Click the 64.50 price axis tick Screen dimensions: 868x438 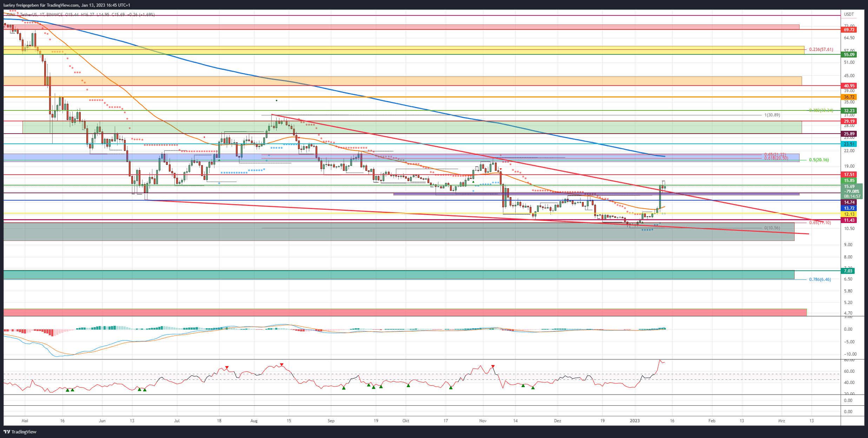(849, 38)
